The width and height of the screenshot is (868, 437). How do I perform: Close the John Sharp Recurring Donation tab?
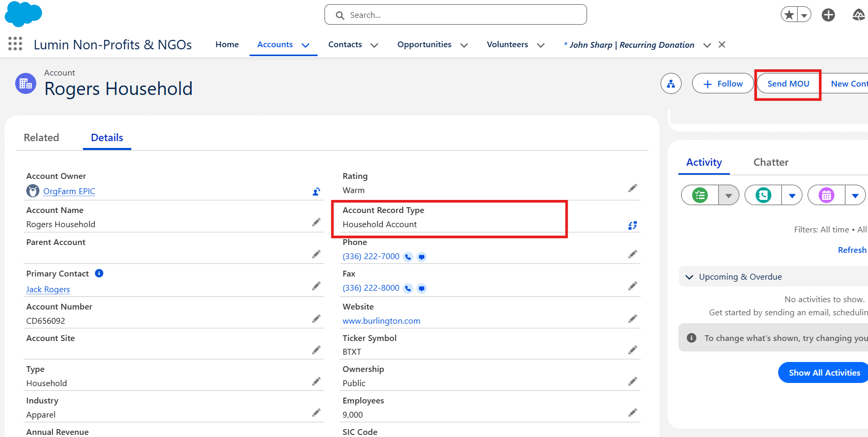(722, 45)
